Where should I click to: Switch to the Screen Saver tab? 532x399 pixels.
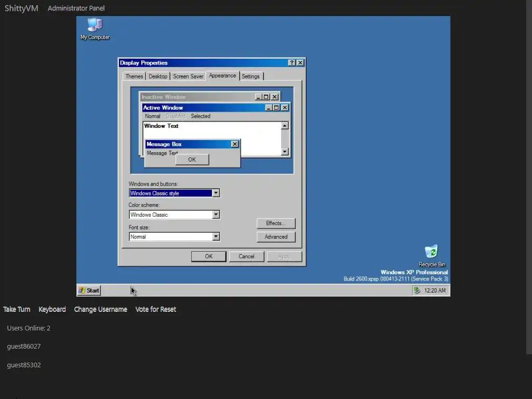188,76
